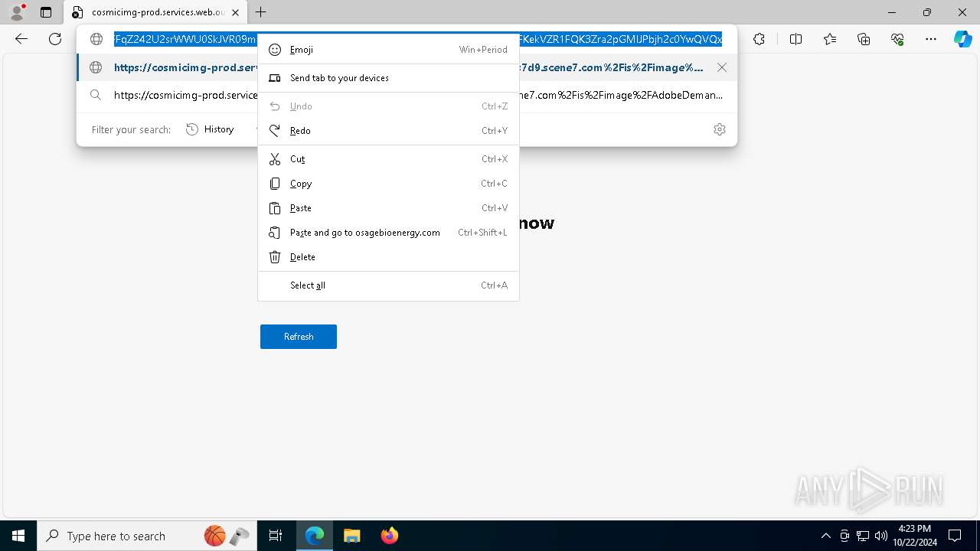Select the cosmicimg-prod.services.web tab

coord(155,12)
